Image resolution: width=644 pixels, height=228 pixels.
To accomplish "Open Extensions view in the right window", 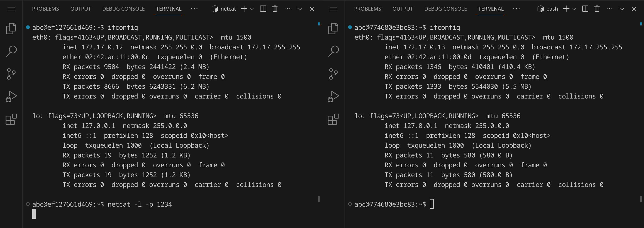I will pos(333,119).
